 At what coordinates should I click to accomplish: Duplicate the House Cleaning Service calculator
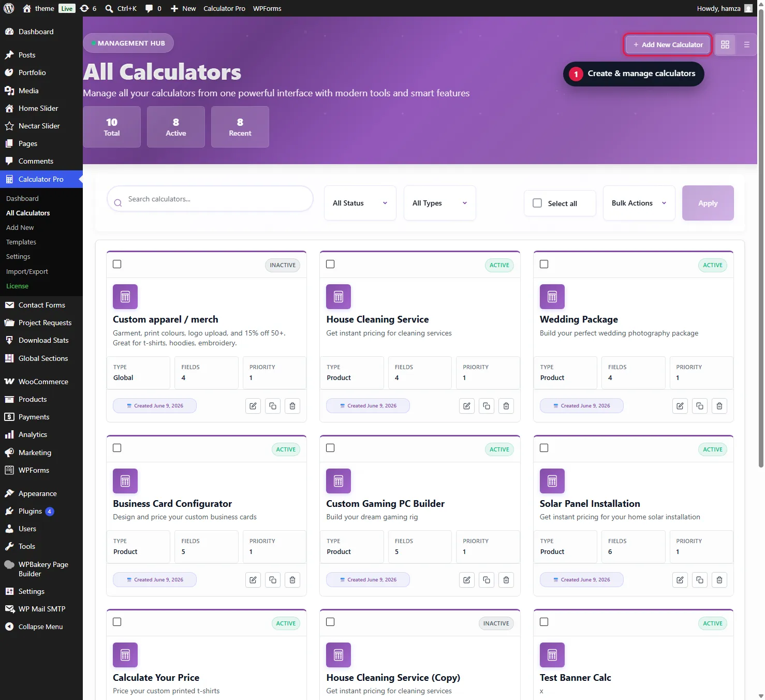tap(487, 406)
